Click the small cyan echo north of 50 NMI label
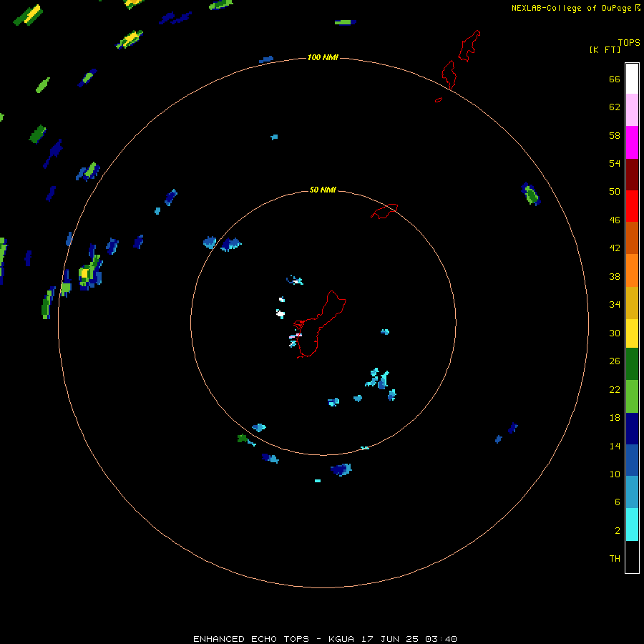Viewport: 644px width, 644px height. coord(274,137)
